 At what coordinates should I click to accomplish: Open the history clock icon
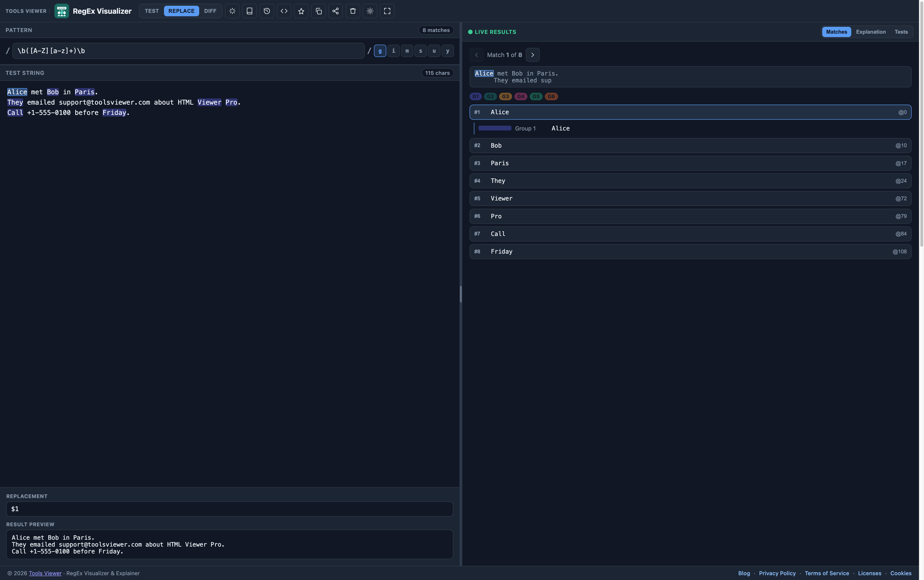click(x=267, y=11)
